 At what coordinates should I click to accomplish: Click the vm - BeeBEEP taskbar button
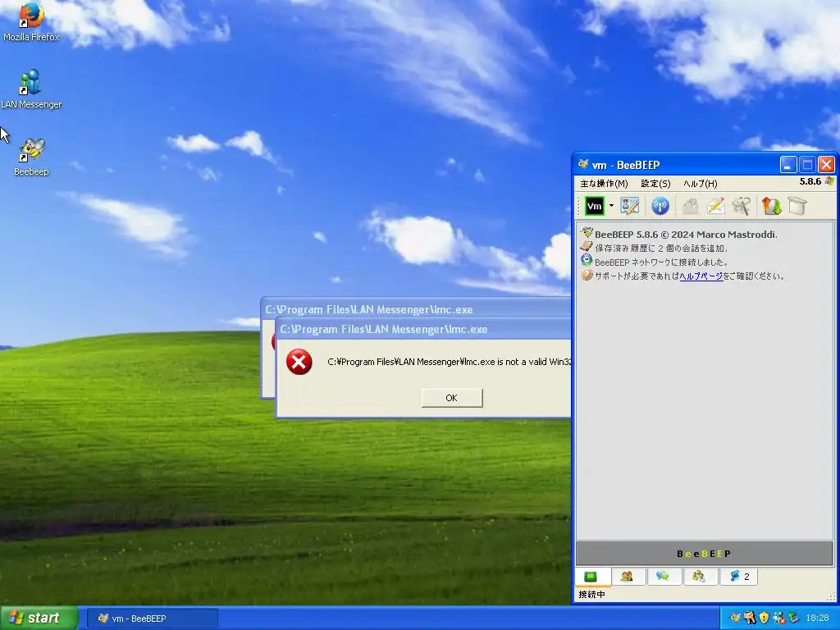coord(152,619)
